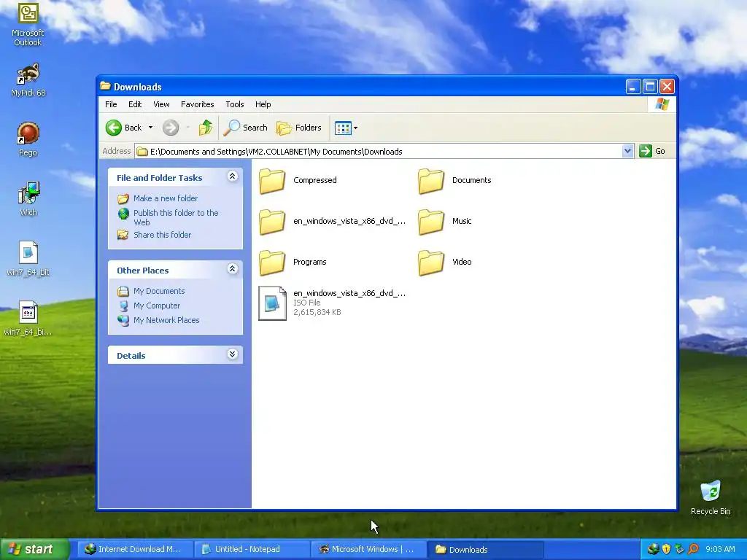Click the security shield tray icon

666,549
